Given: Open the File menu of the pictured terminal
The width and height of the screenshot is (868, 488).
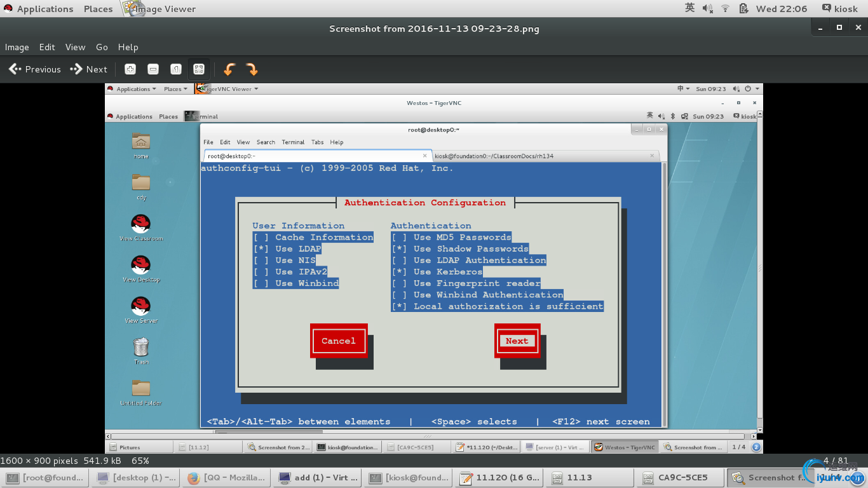Looking at the screenshot, I should pos(208,142).
